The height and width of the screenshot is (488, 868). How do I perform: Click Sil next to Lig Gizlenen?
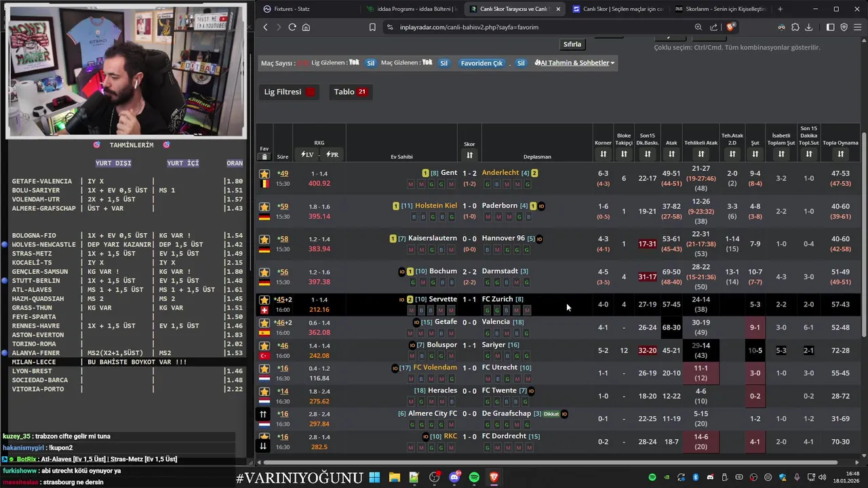click(x=370, y=63)
